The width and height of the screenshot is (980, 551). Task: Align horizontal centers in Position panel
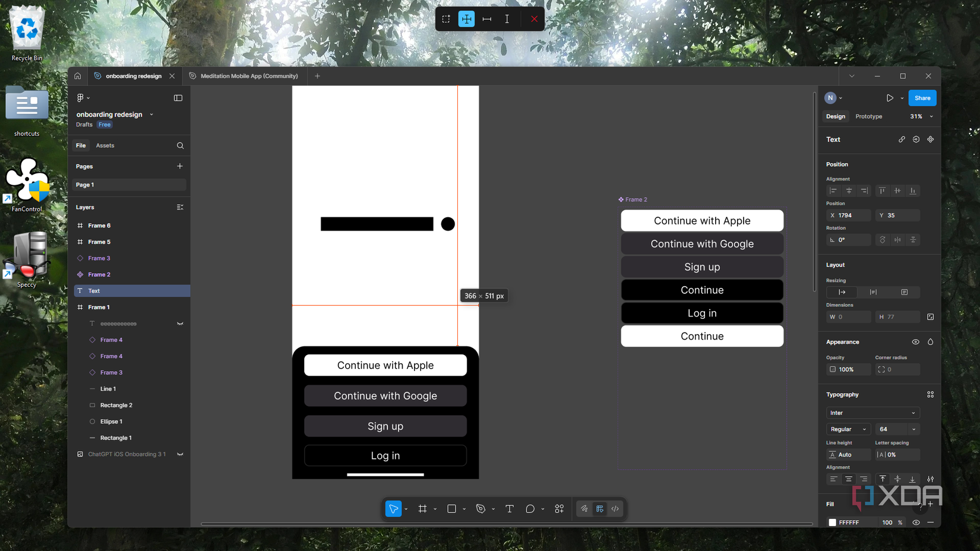point(849,191)
